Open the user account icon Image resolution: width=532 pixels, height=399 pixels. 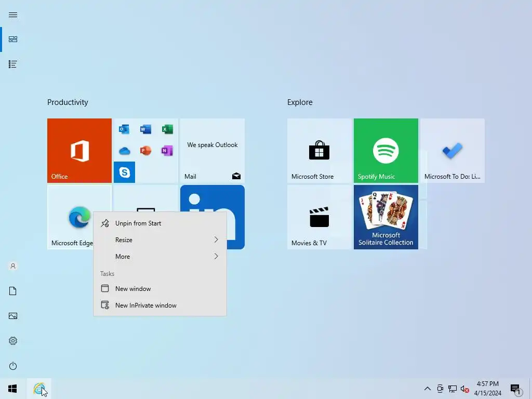13,266
